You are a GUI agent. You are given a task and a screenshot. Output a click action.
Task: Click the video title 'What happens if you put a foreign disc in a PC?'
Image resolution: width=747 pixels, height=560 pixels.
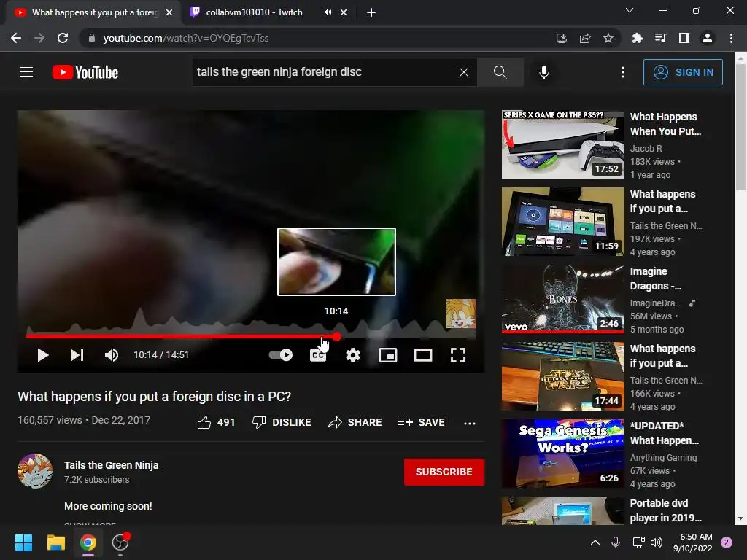(x=155, y=396)
